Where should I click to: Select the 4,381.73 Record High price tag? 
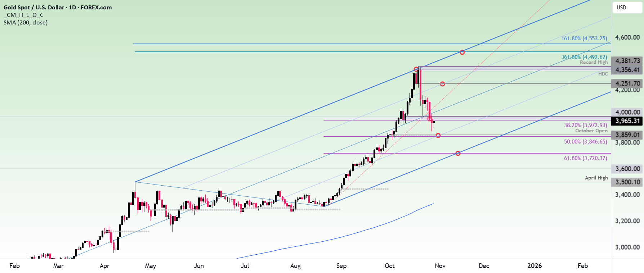[627, 61]
